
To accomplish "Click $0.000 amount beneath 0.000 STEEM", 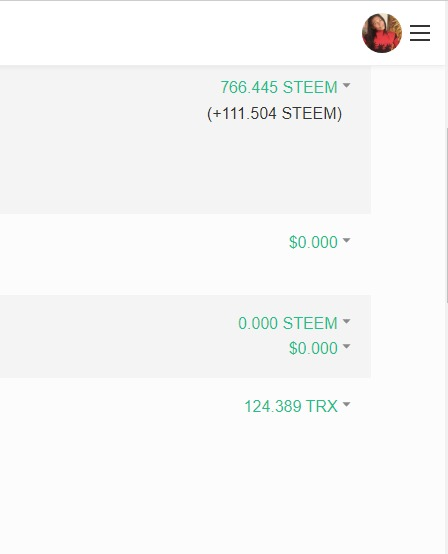I will coord(313,348).
